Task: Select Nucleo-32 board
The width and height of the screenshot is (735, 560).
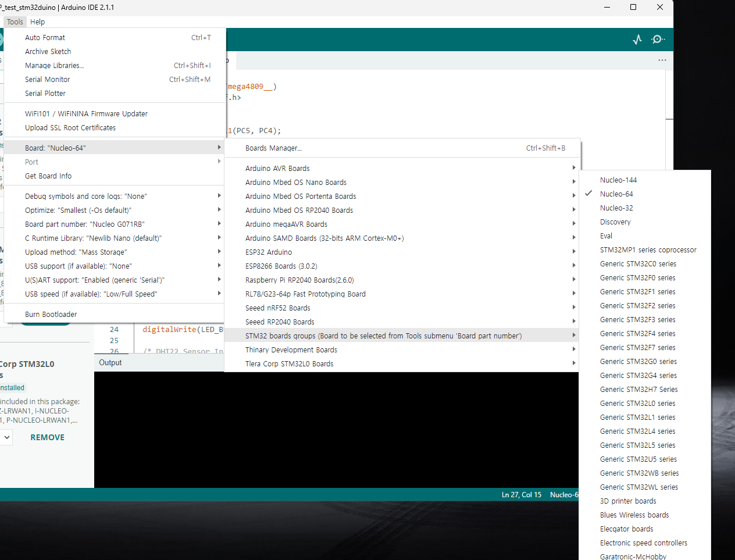Action: click(645, 208)
